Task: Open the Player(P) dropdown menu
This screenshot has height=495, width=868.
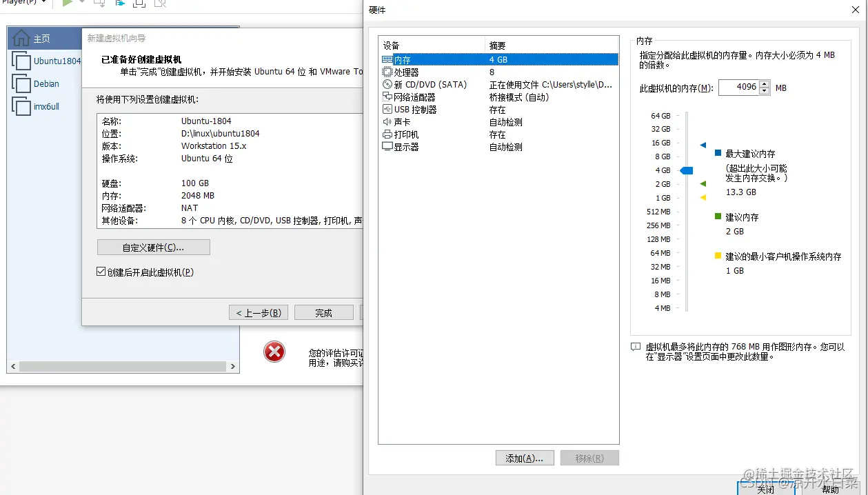Action: [x=25, y=3]
